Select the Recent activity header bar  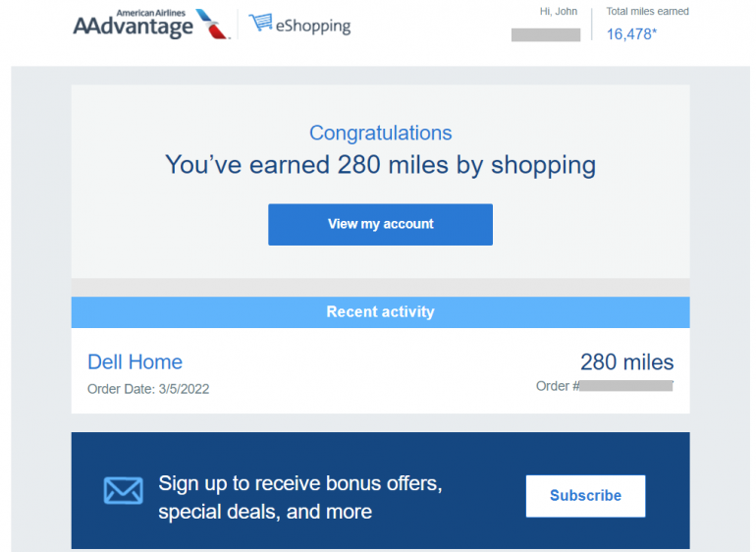click(x=380, y=312)
